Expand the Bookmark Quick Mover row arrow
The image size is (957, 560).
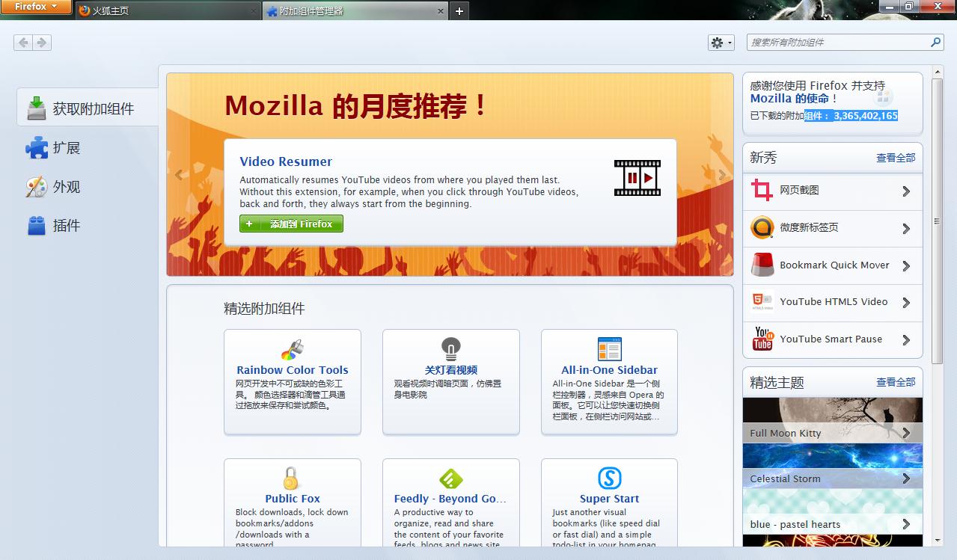906,266
